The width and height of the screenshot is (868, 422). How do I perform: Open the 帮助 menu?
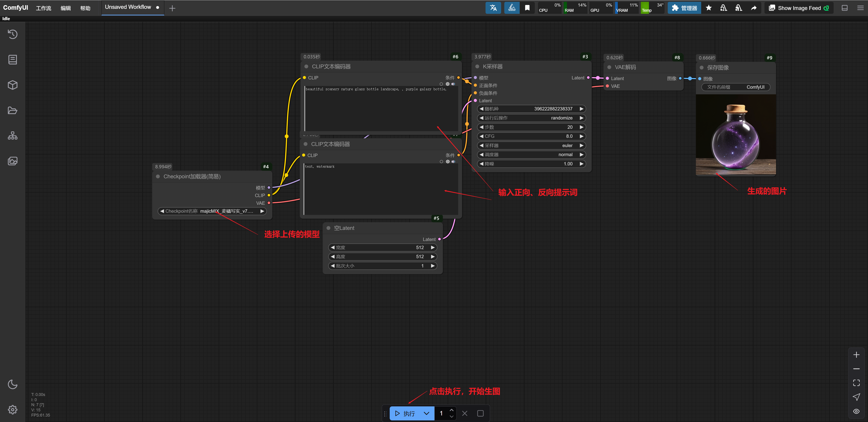point(85,8)
